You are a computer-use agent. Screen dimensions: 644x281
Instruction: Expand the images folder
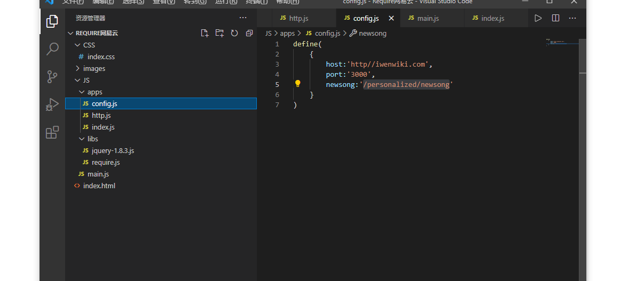coord(161,68)
